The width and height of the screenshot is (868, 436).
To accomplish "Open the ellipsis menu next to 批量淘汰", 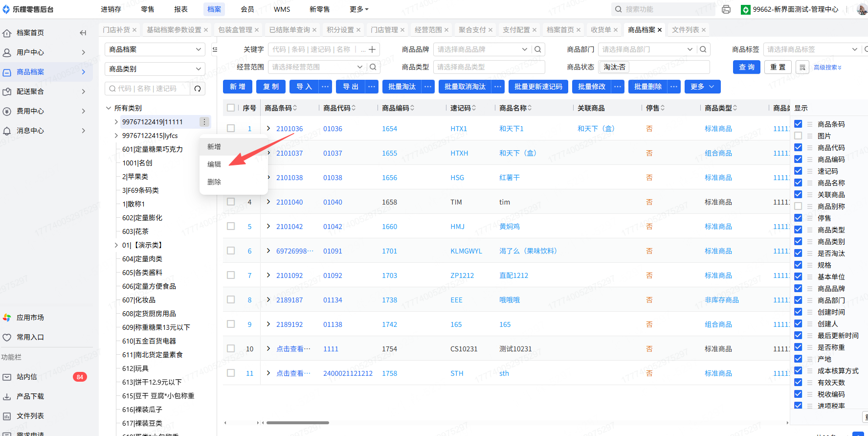I will coord(428,87).
